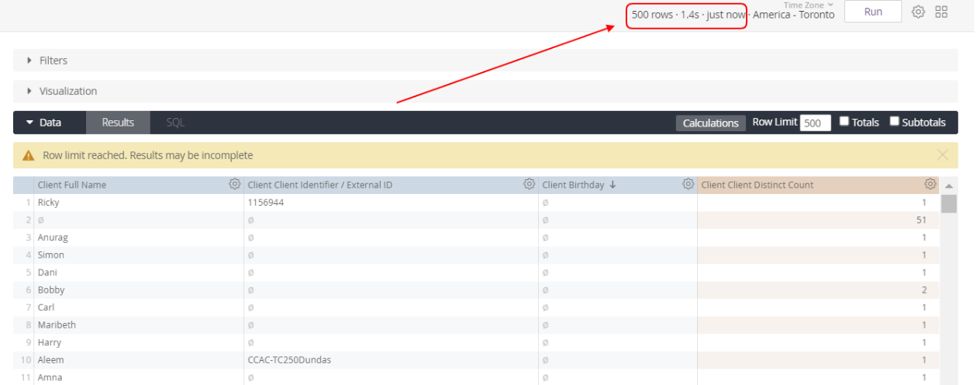Switch to the SQL tab

tap(175, 123)
